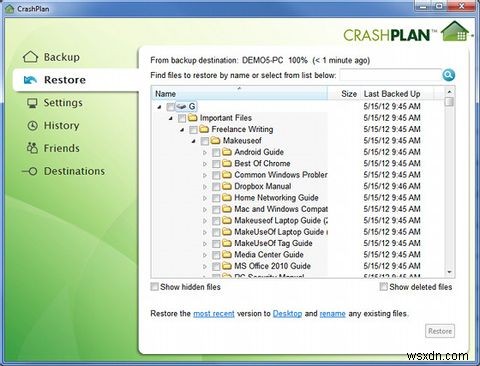Click the MakeUseOf Tag Guide folder icon
480x366 pixels.
click(227, 243)
